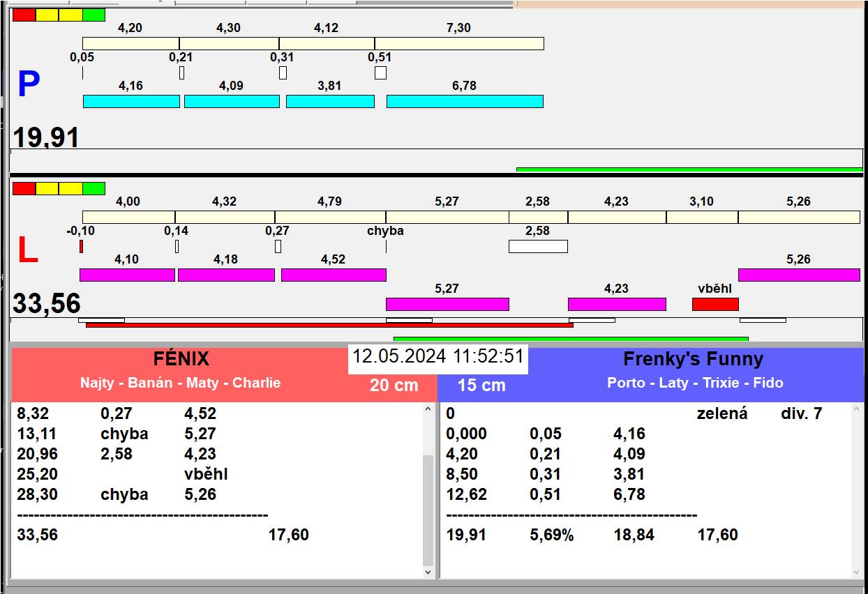Select the magenta 4,23 run bar
Viewport: 868px width, 594px height.
coord(617,304)
